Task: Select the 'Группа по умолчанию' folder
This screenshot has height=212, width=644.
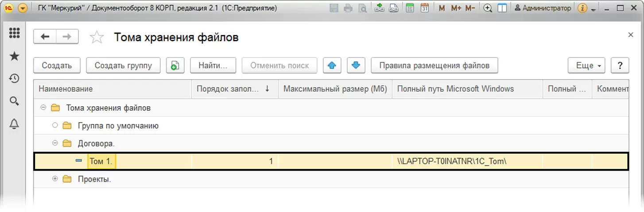Action: (118, 126)
